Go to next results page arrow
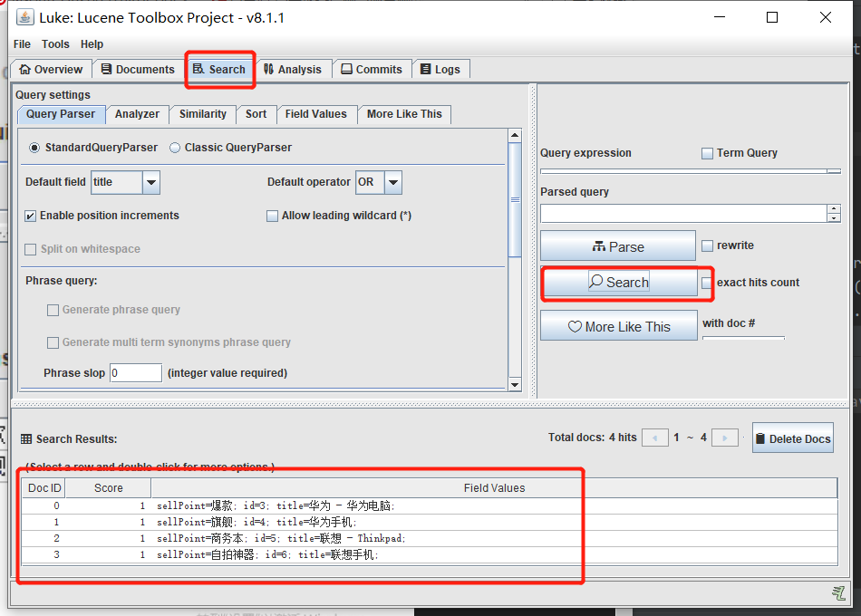This screenshot has height=616, width=861. coord(725,438)
